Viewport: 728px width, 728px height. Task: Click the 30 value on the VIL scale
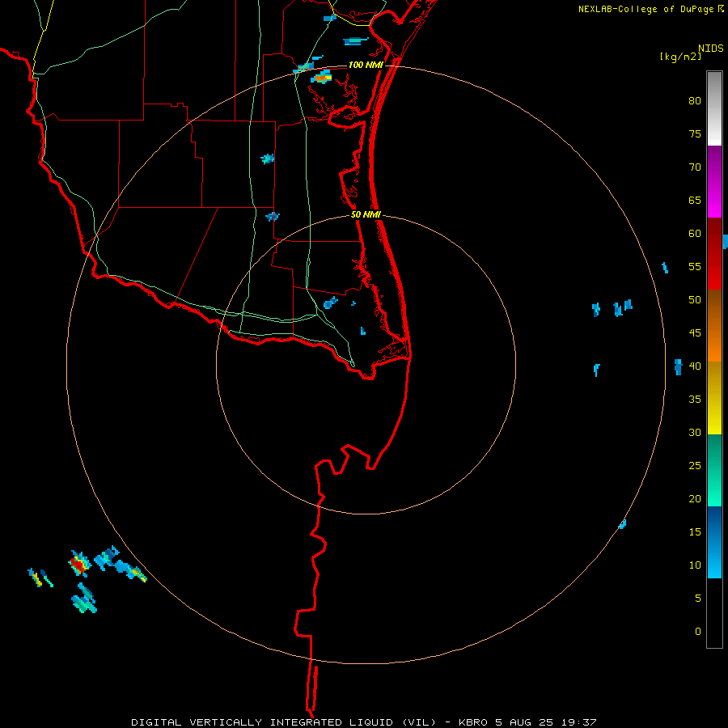coord(695,432)
